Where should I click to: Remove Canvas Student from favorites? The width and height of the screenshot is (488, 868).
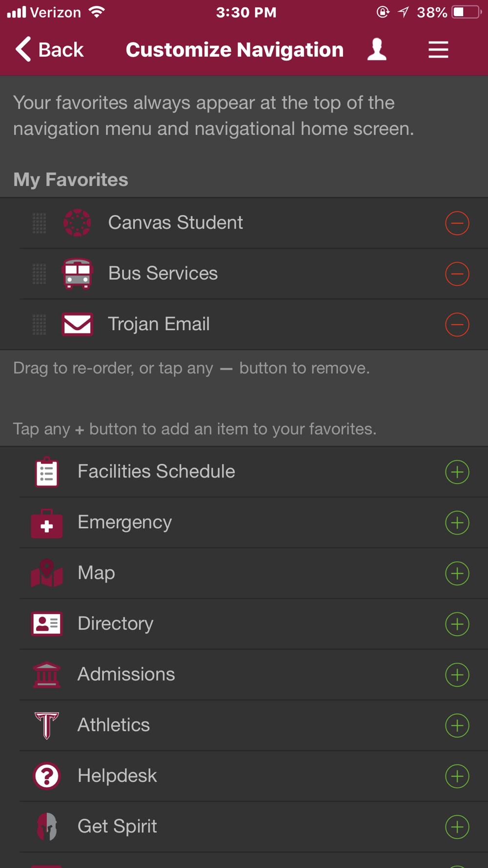coord(457,223)
